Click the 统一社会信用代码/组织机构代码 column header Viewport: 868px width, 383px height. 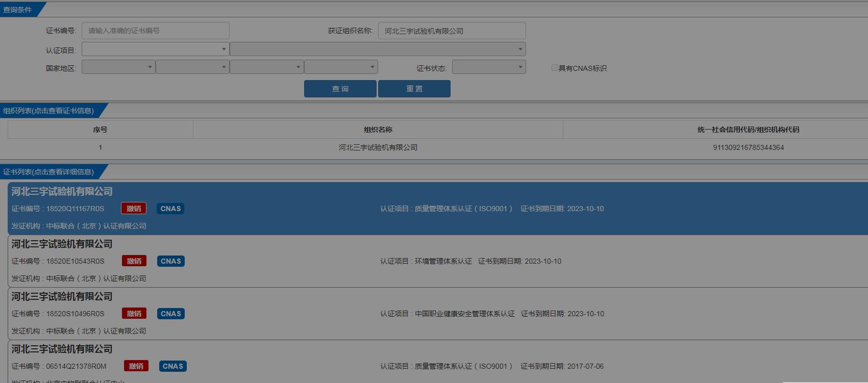click(748, 130)
